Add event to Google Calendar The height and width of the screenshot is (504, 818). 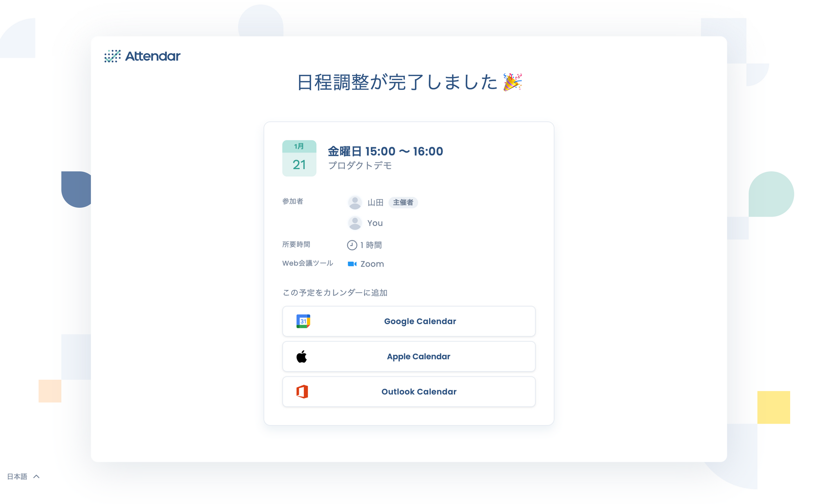pyautogui.click(x=409, y=321)
